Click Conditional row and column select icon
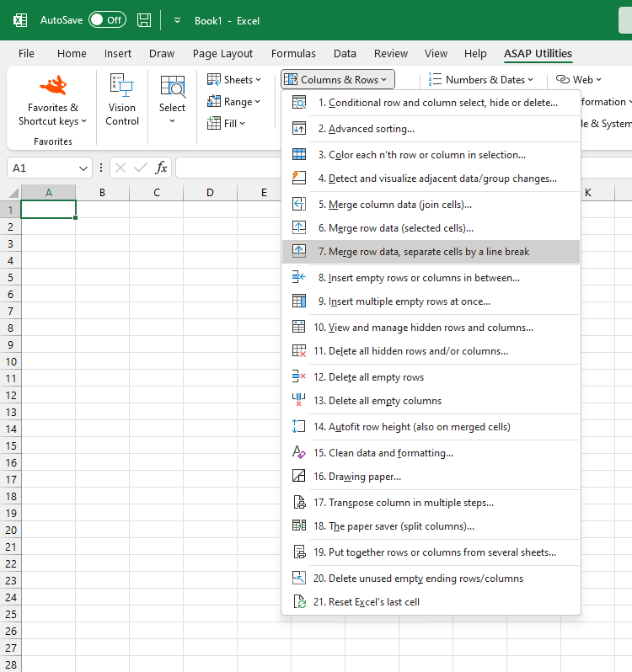The image size is (632, 672). coord(299,103)
